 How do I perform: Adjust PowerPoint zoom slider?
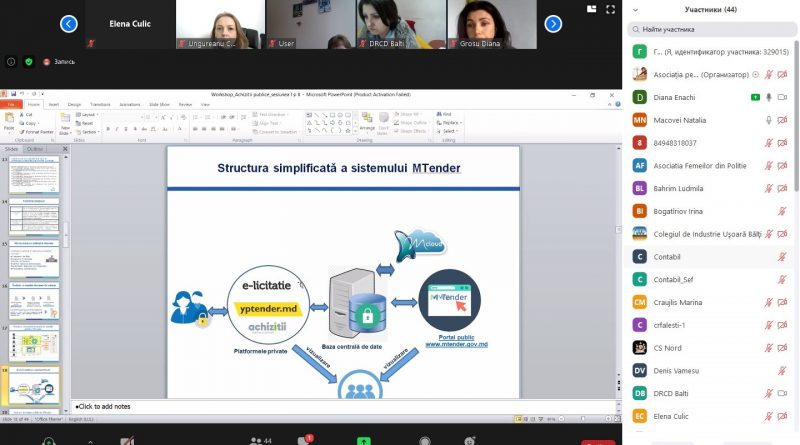(x=585, y=419)
